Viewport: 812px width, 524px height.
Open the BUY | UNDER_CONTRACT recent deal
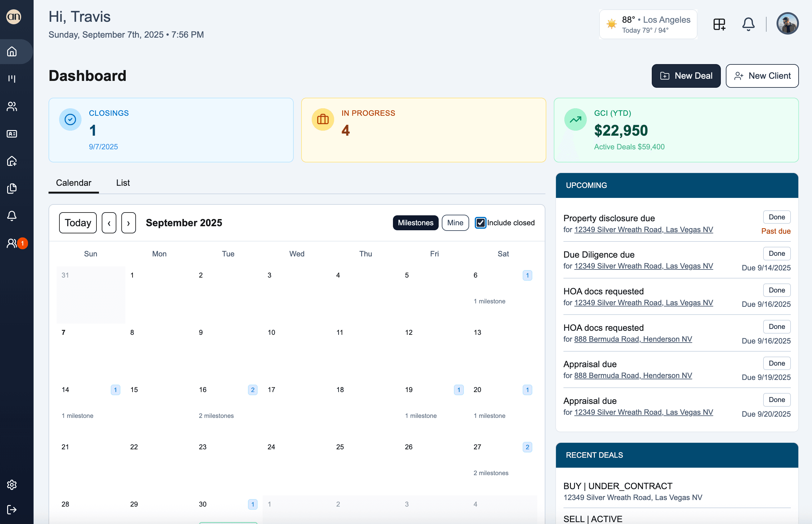coord(677,491)
